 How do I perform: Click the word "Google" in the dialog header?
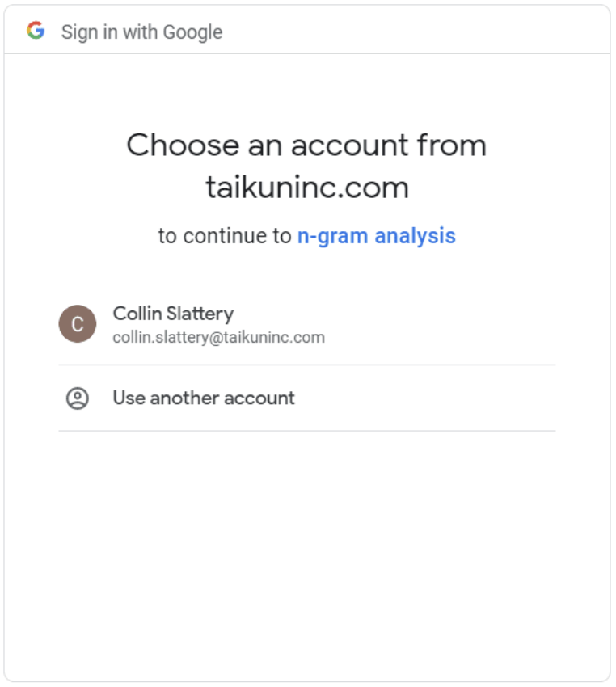192,32
